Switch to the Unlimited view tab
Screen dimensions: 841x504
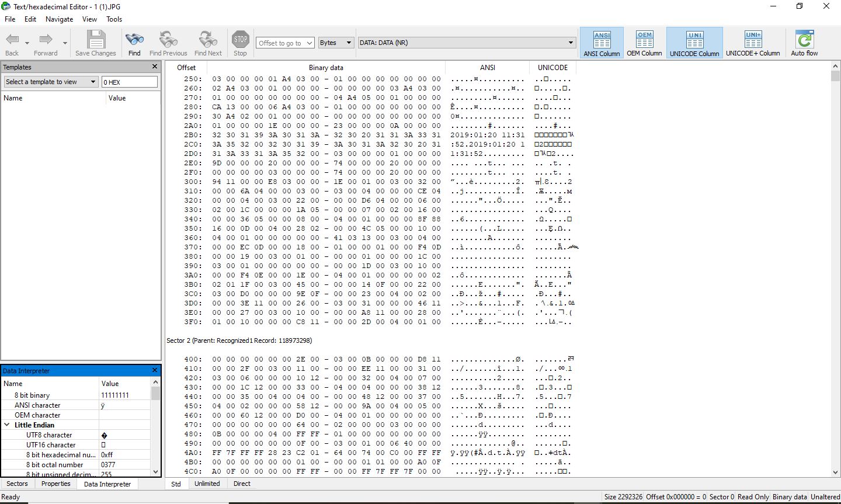tap(207, 484)
